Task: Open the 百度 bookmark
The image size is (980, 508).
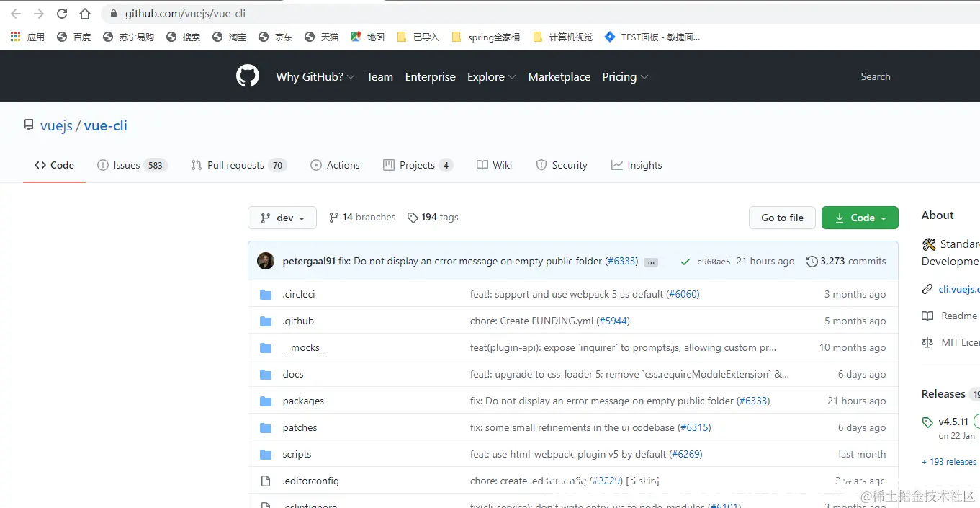Action: pos(74,37)
